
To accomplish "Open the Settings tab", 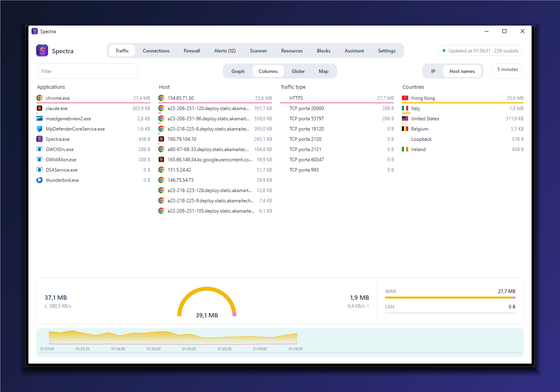I will 386,51.
